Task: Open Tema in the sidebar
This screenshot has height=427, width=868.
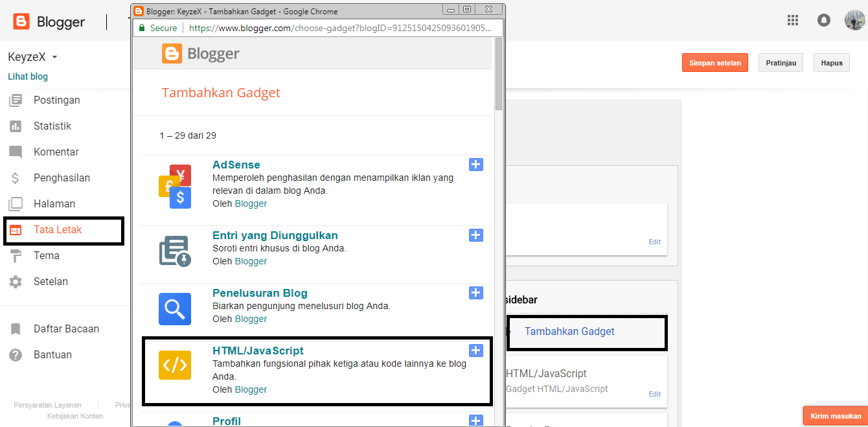Action: click(x=47, y=255)
